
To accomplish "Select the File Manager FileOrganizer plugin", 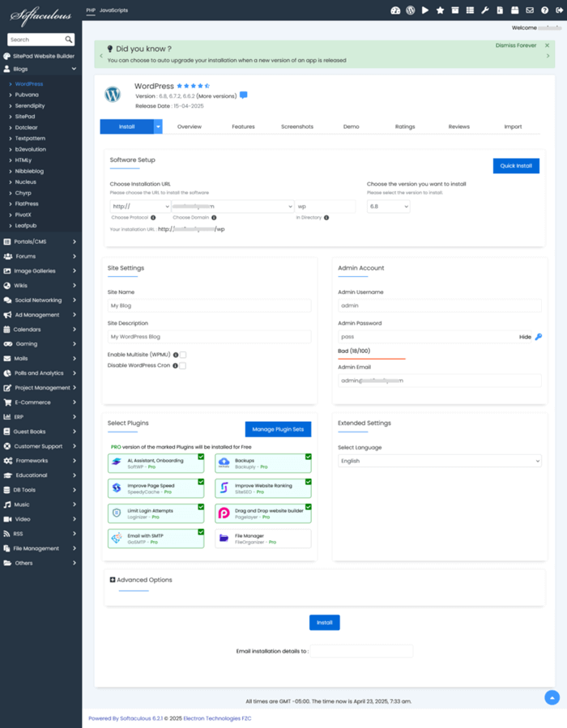I will pyautogui.click(x=262, y=539).
